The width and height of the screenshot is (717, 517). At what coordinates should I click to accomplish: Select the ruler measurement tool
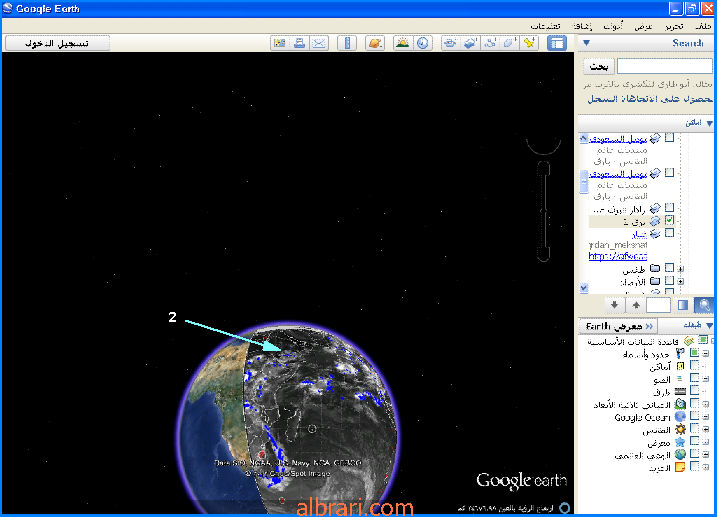tap(347, 43)
